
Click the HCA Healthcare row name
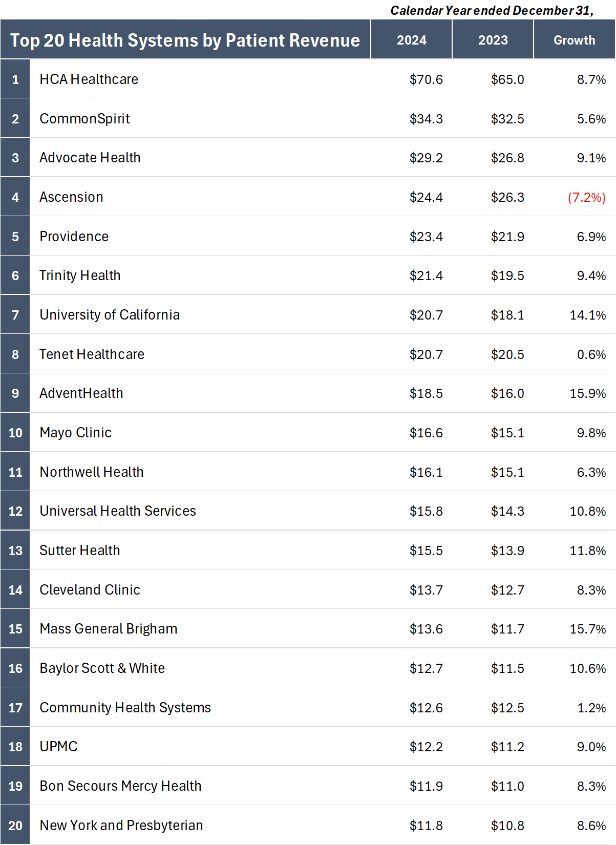(x=89, y=79)
